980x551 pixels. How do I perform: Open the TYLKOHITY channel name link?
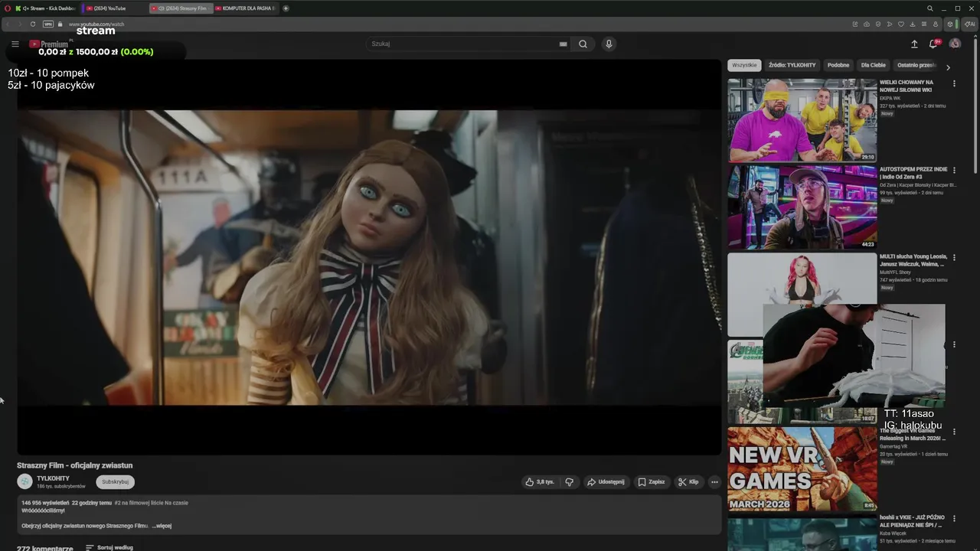[x=53, y=478]
